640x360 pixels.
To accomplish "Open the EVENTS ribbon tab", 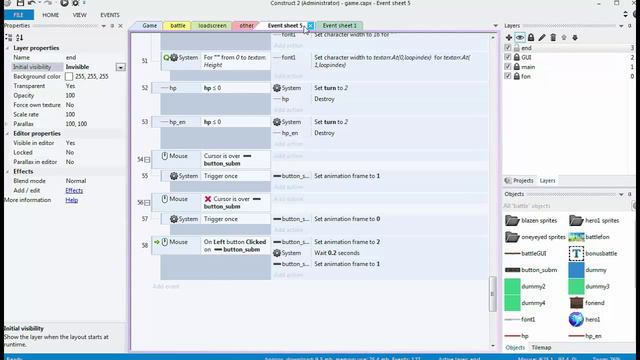I will coord(110,15).
